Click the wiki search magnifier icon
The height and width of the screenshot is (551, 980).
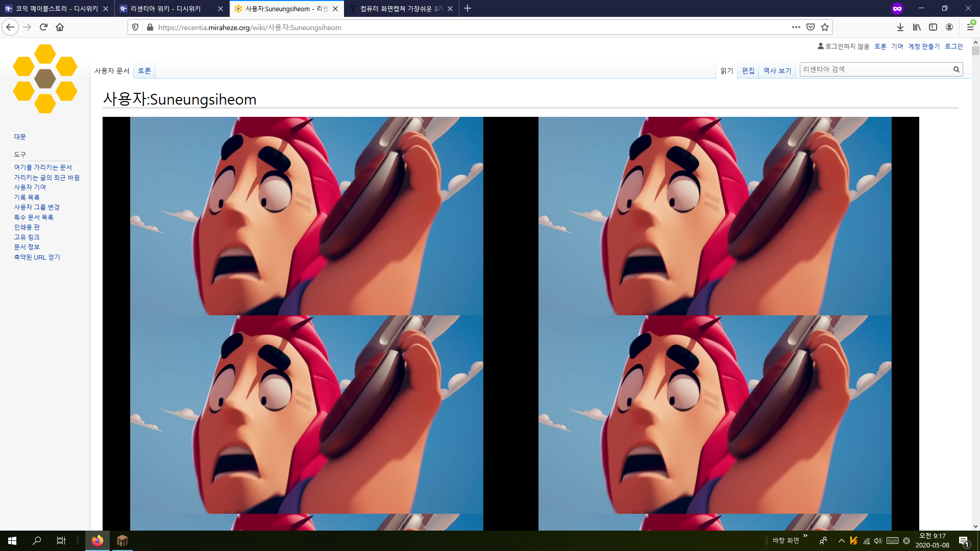click(x=956, y=69)
